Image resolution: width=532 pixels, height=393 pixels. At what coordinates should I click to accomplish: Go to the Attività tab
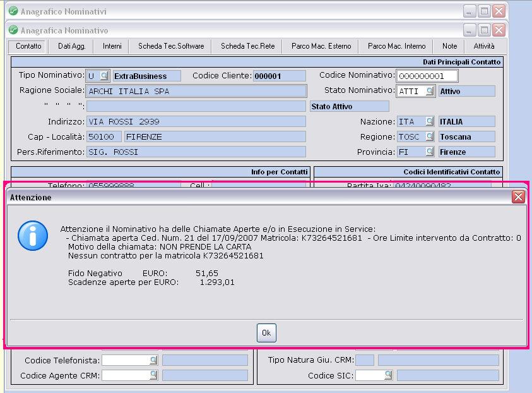[484, 46]
